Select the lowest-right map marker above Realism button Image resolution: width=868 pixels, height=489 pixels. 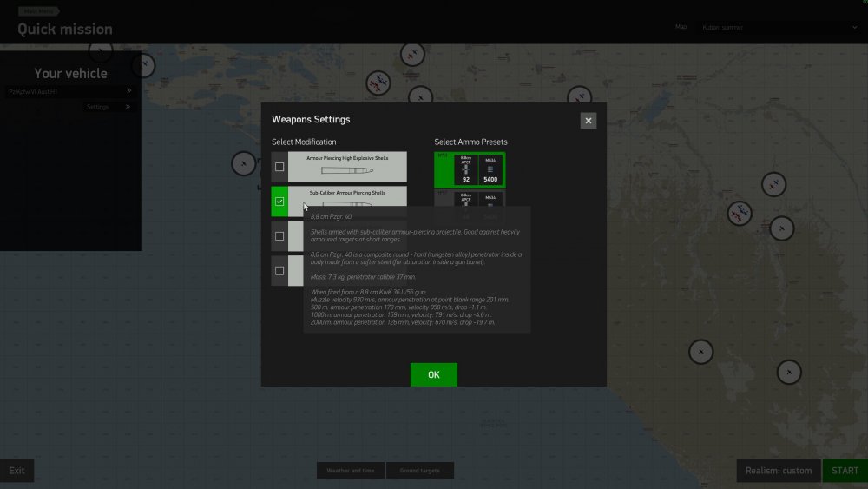click(x=789, y=372)
